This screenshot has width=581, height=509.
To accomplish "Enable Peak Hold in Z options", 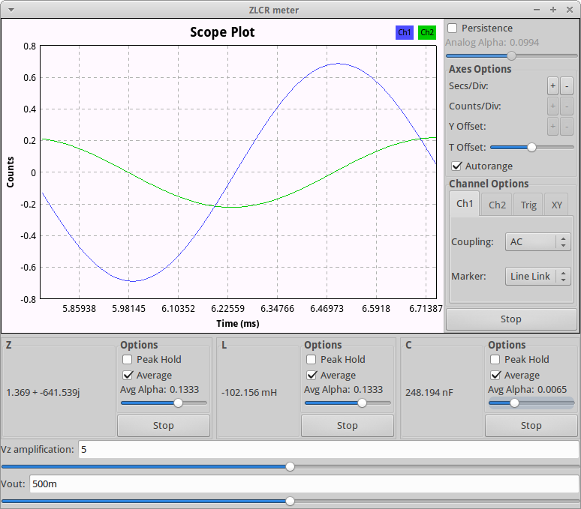I will click(127, 359).
